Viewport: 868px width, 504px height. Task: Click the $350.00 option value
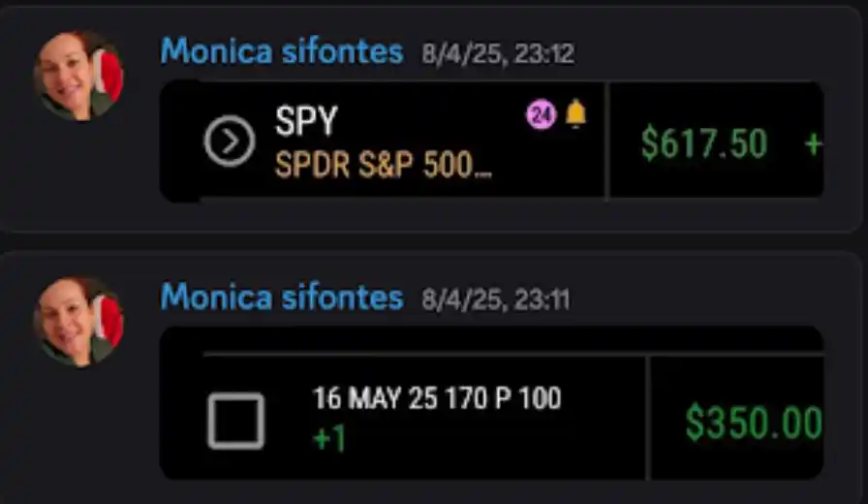(754, 423)
